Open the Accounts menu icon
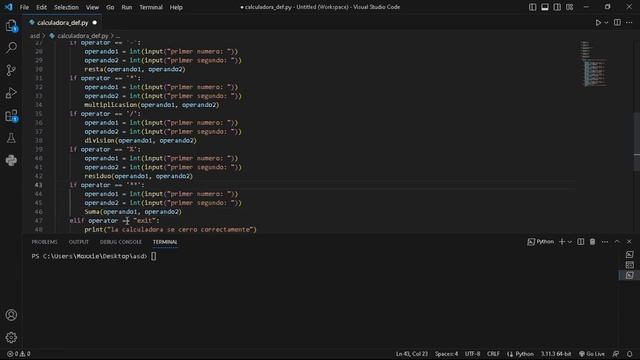This screenshot has height=360, width=640. click(11, 315)
